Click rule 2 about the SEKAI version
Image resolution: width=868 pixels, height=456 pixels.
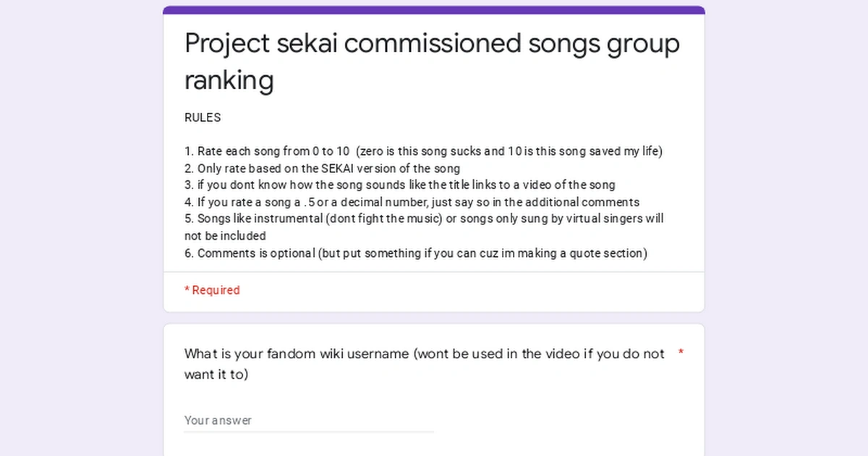pyautogui.click(x=322, y=168)
